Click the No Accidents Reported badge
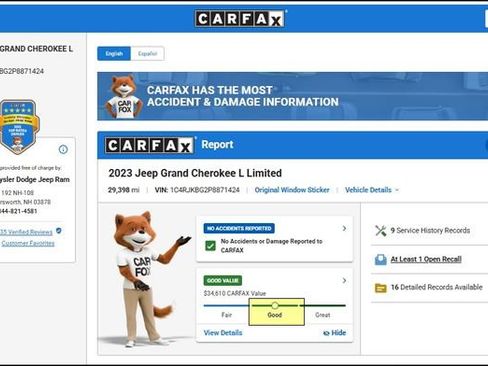This screenshot has width=488, height=366. (239, 228)
